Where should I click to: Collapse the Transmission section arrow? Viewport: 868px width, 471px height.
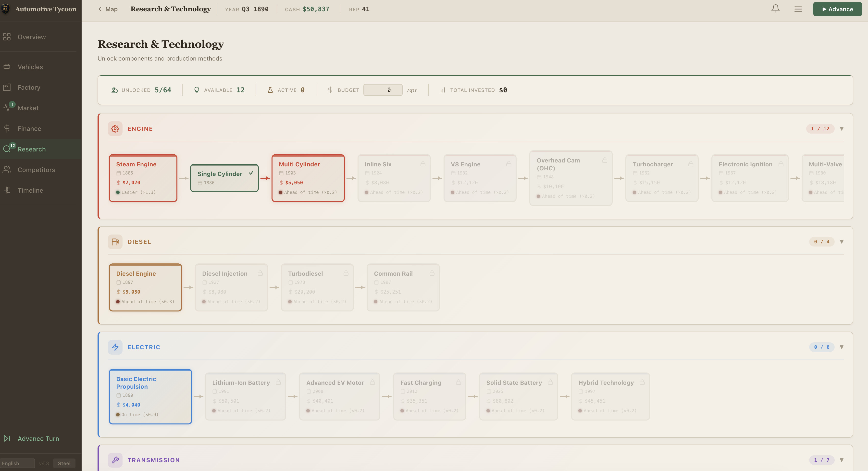(x=842, y=460)
